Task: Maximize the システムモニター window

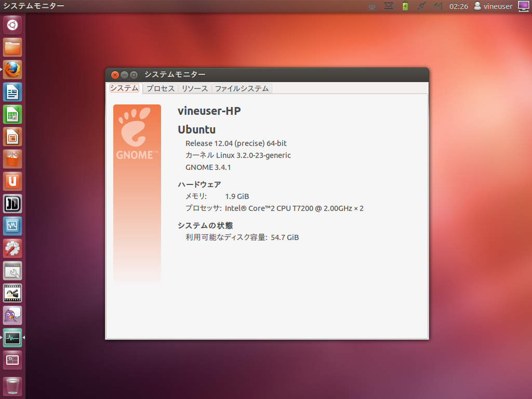Action: click(x=134, y=75)
